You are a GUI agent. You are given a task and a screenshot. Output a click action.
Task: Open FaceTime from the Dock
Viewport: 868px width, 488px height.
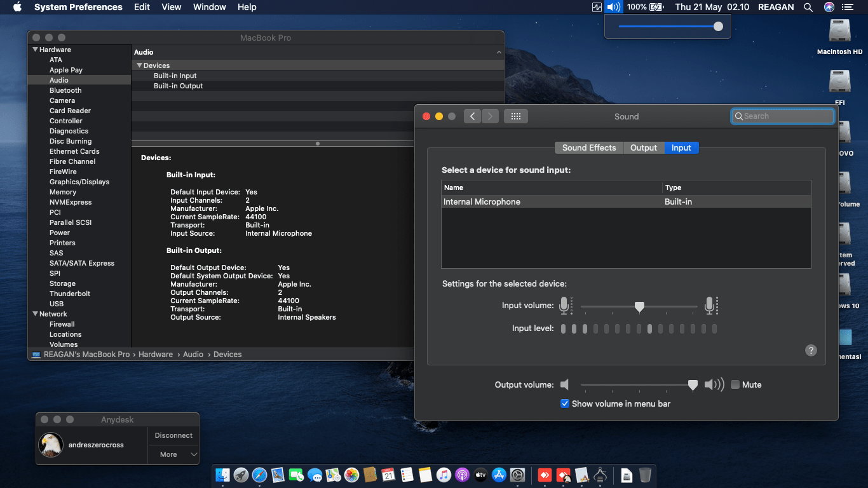point(296,475)
